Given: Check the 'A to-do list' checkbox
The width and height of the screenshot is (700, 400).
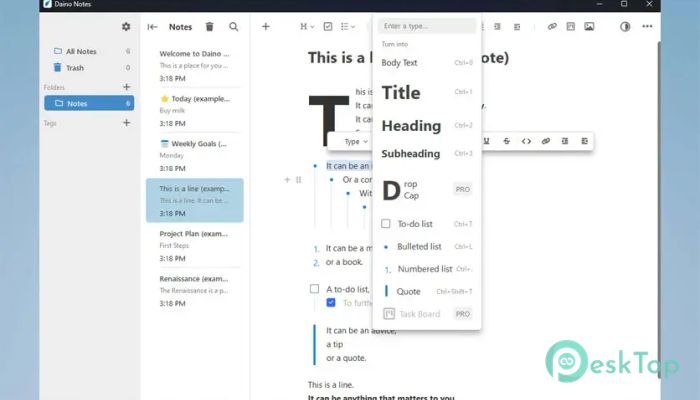Looking at the screenshot, I should click(315, 289).
